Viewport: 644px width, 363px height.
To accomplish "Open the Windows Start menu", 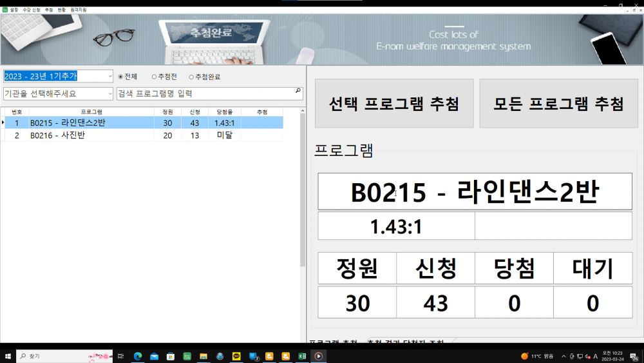I will click(8, 356).
